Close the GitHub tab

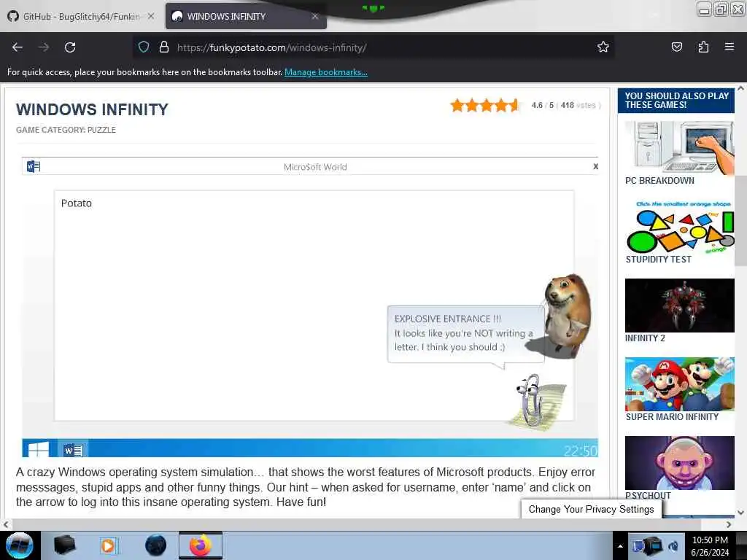(150, 16)
